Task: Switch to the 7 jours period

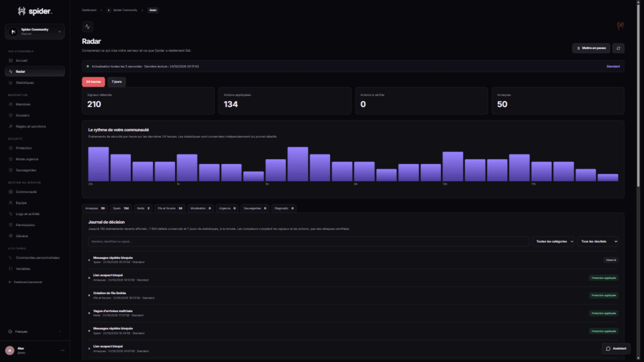Action: 116,82
